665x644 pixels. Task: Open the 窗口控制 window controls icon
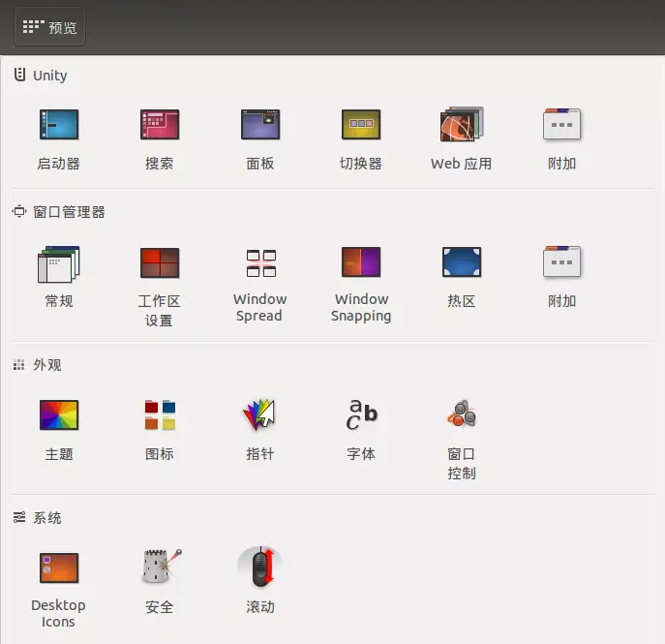tap(462, 414)
